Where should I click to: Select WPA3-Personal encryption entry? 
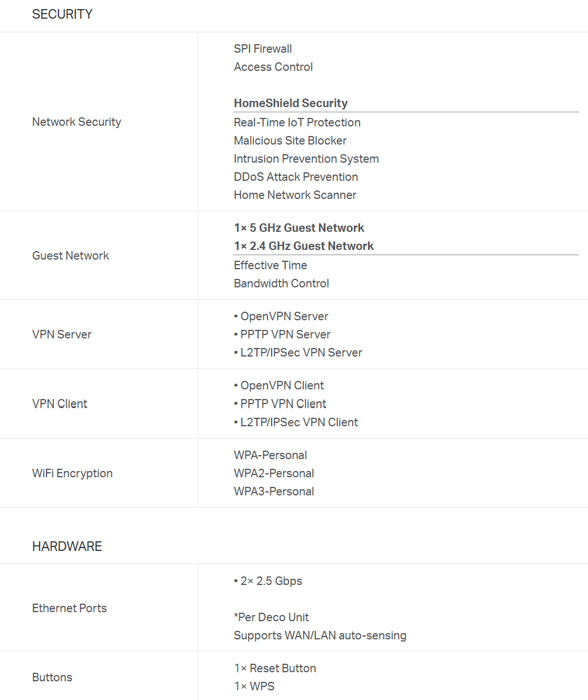pyautogui.click(x=274, y=491)
